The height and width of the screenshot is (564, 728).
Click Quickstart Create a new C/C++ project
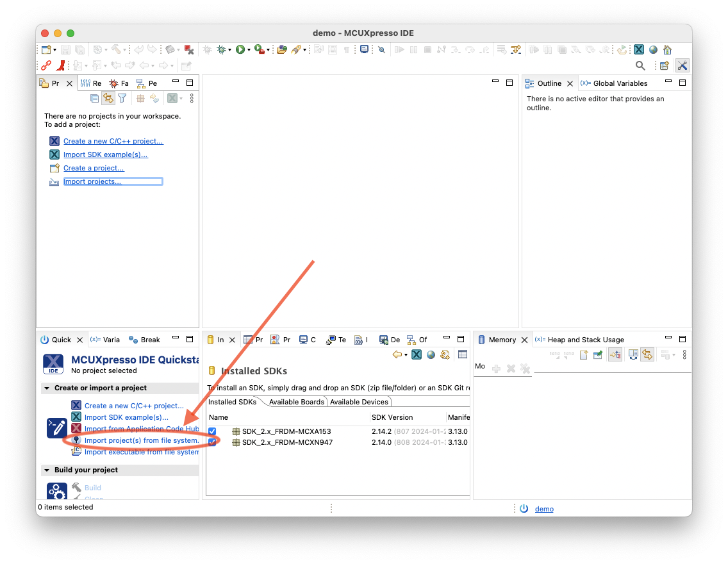point(134,406)
